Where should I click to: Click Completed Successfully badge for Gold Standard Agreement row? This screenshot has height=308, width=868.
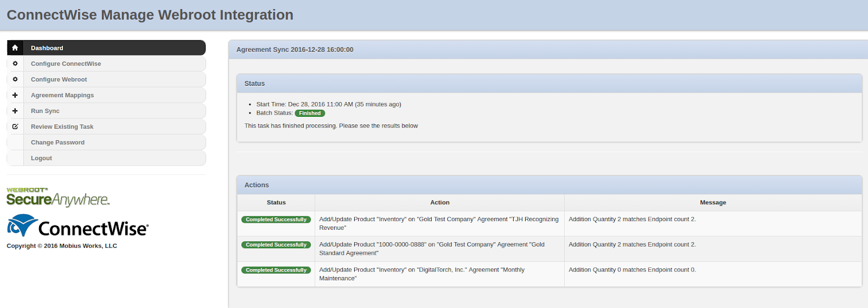click(276, 245)
